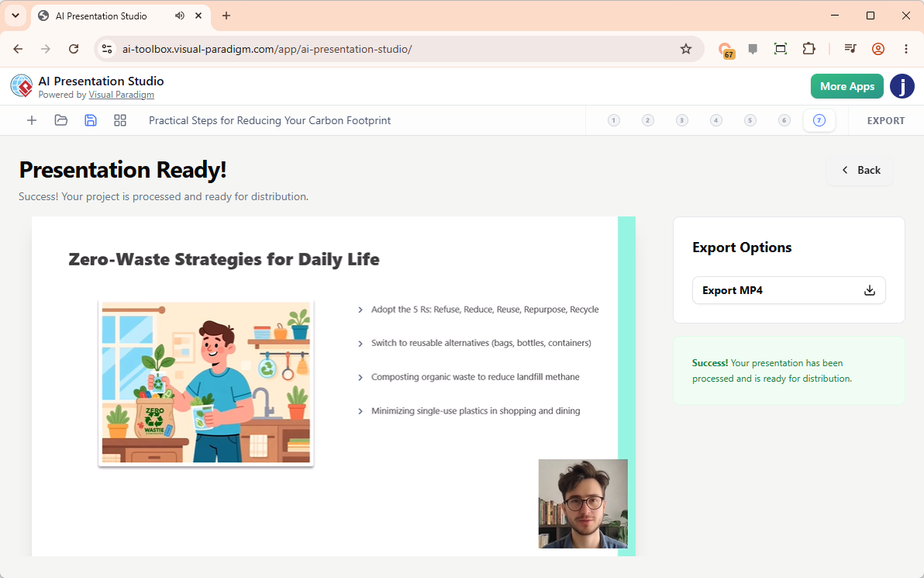Click the presenter webcam thumbnail
The width and height of the screenshot is (924, 578).
(x=583, y=504)
